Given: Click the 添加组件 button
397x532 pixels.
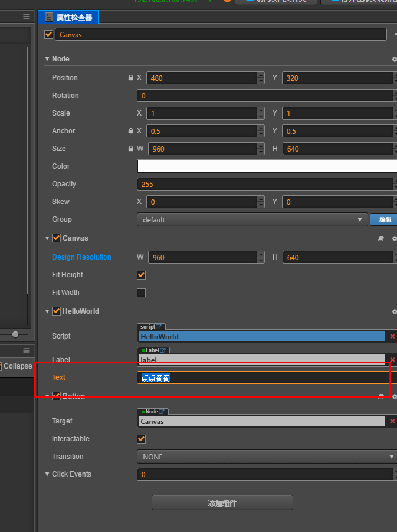Looking at the screenshot, I should tap(222, 503).
